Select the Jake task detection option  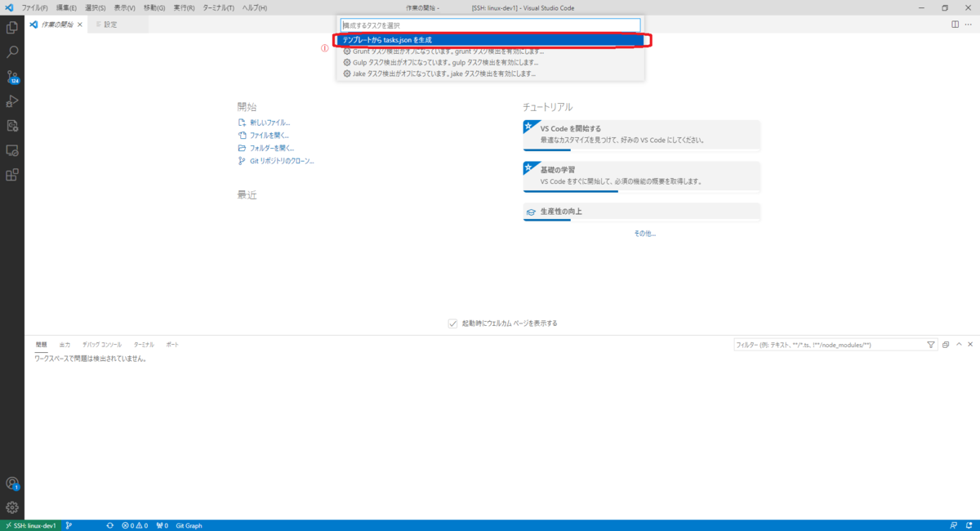pos(490,74)
